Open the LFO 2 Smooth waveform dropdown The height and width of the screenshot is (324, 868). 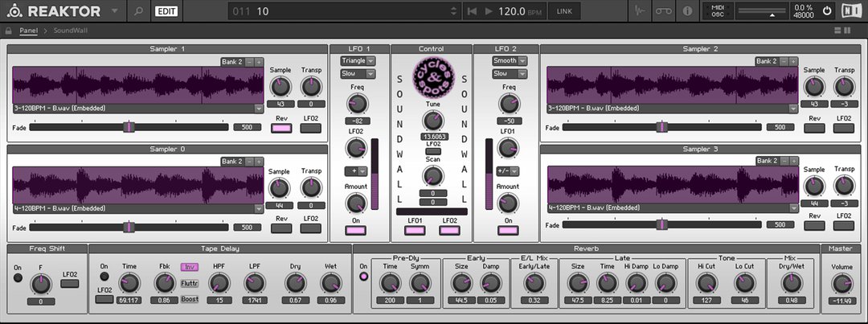pyautogui.click(x=510, y=60)
